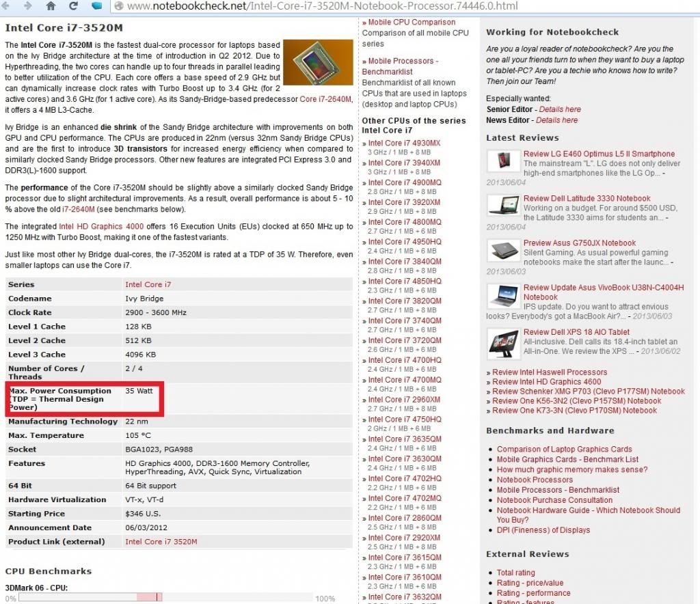Image resolution: width=700 pixels, height=604 pixels.
Task: Read the Review LG E460 Optimus L5 II Smartphone
Action: tap(599, 154)
